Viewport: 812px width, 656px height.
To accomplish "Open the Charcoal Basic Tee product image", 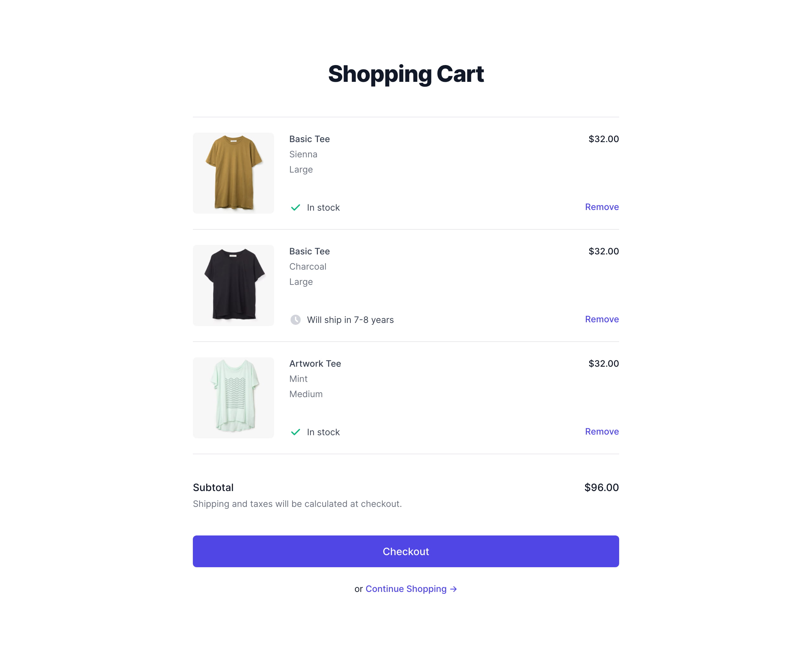I will point(233,285).
